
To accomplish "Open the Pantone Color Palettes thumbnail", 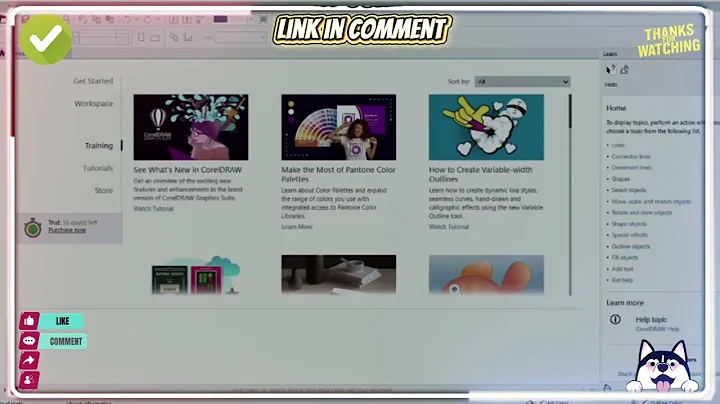I will (x=338, y=127).
